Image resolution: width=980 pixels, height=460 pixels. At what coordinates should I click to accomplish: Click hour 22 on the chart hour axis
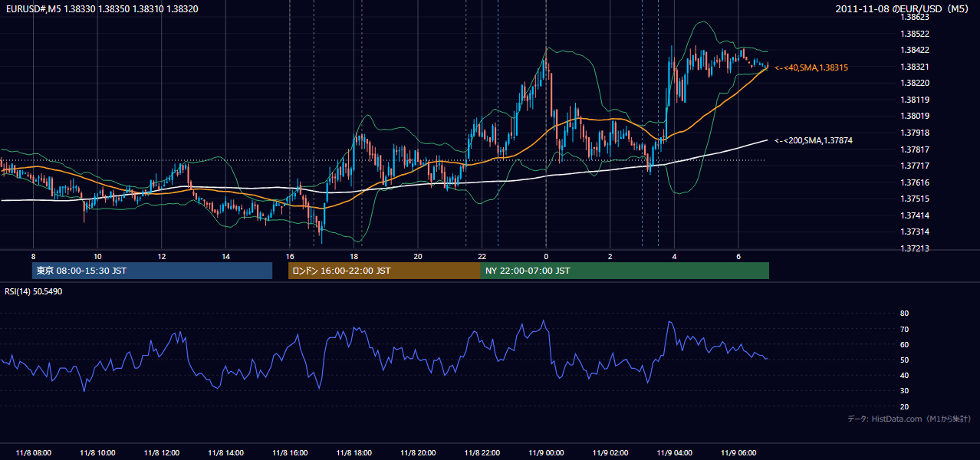(x=482, y=256)
